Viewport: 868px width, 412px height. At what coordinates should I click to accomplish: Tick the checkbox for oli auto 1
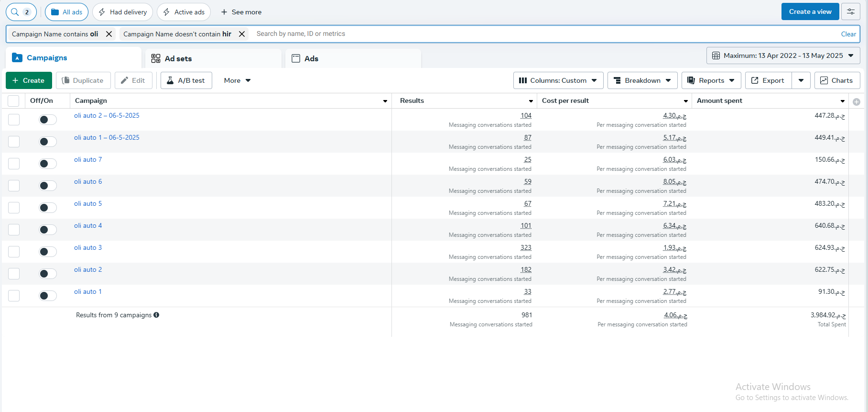(x=14, y=296)
